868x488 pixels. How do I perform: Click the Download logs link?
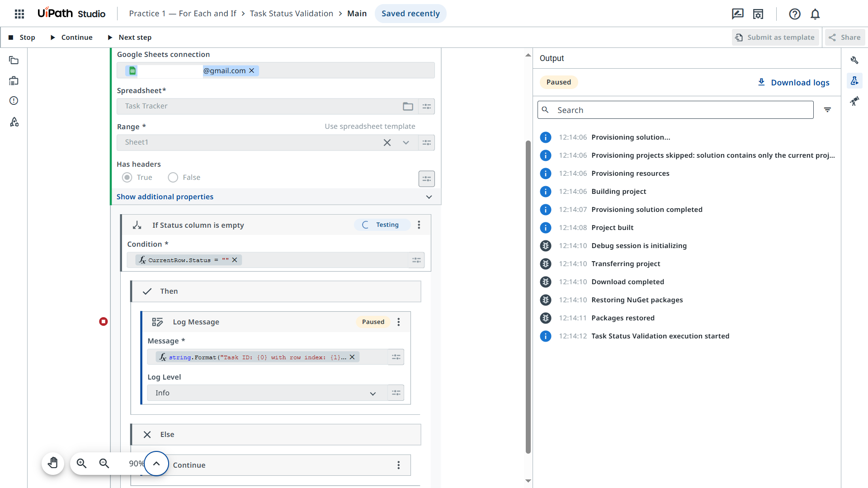pos(793,82)
